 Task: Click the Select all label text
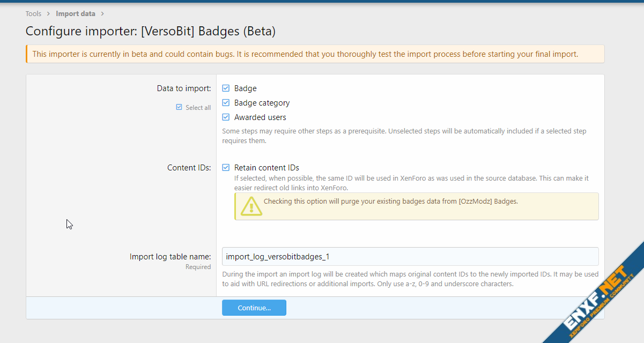[198, 108]
